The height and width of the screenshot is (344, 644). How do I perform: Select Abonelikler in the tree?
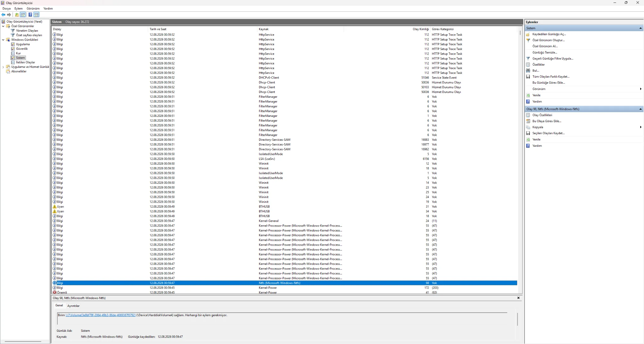point(19,71)
